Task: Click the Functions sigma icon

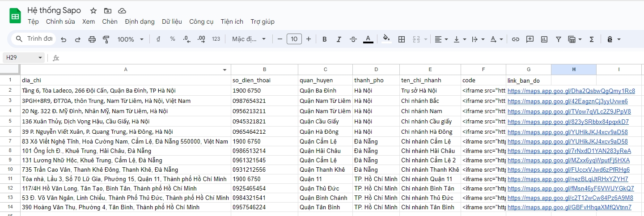Action: (592, 39)
